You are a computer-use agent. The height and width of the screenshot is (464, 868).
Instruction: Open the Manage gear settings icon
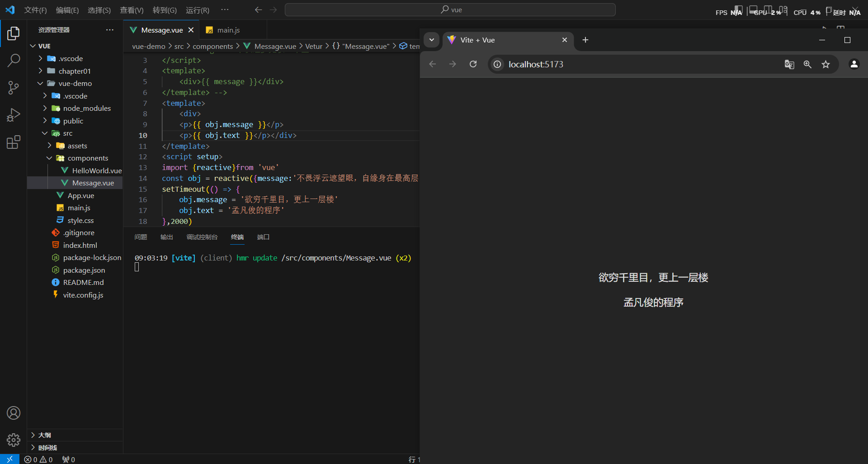point(14,440)
